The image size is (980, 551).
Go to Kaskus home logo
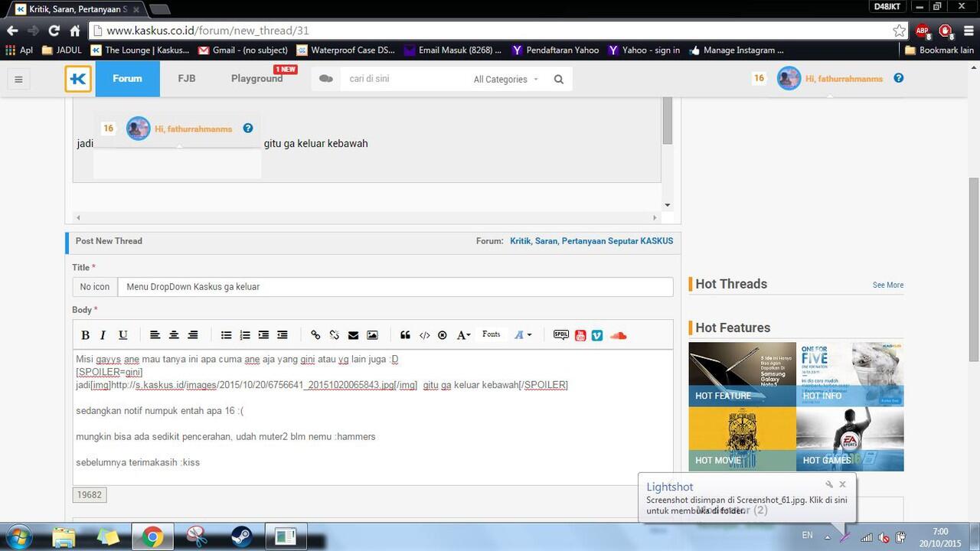click(x=78, y=79)
